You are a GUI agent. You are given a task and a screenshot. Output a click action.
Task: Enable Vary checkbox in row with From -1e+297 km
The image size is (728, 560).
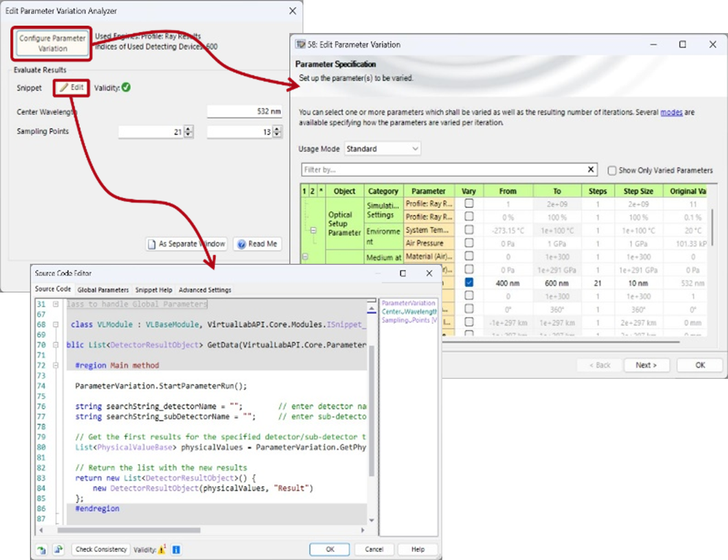(469, 322)
